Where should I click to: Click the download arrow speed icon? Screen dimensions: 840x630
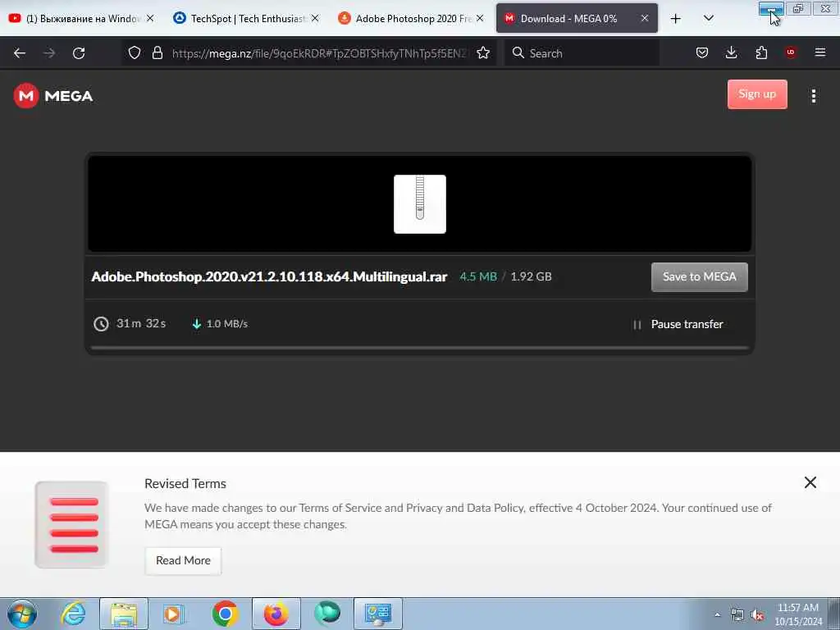[197, 324]
